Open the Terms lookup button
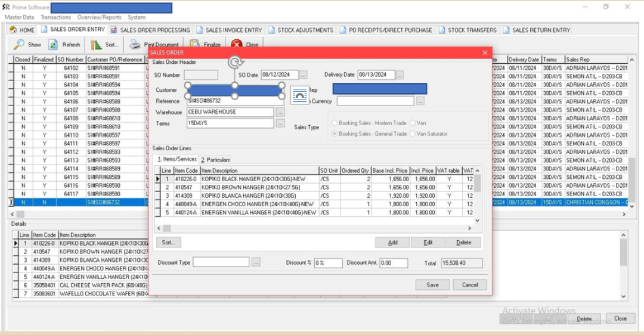This screenshot has width=644, height=335. pyautogui.click(x=280, y=123)
